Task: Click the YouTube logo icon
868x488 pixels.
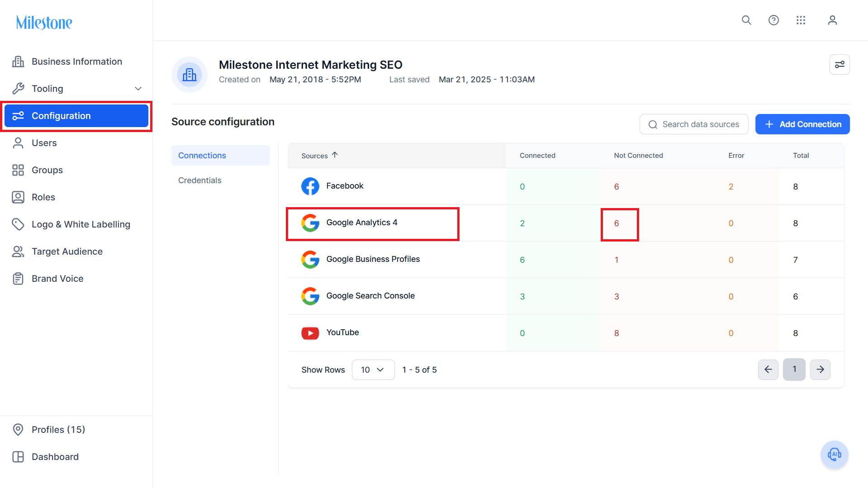Action: coord(310,333)
